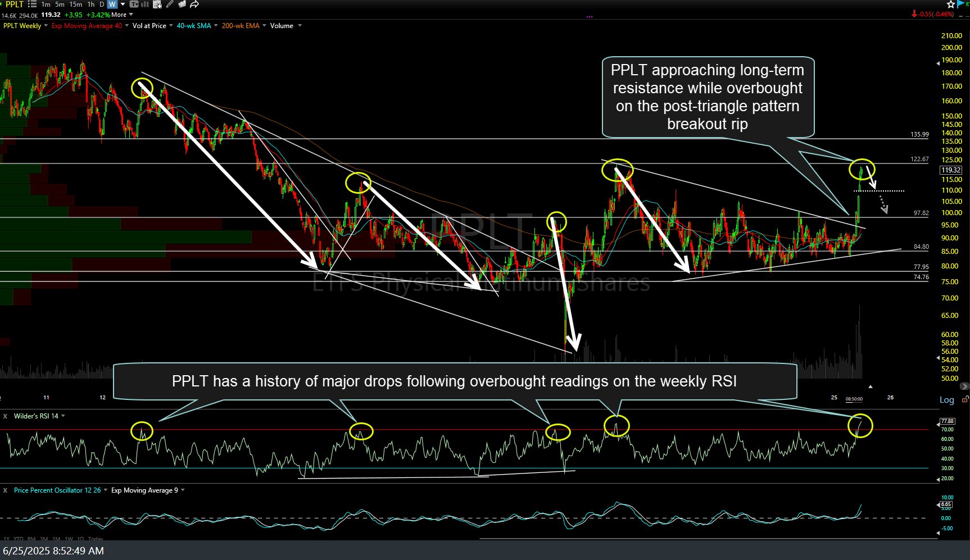Close the Wilder's RSI 14 panel
The height and width of the screenshot is (560, 970).
coord(6,416)
